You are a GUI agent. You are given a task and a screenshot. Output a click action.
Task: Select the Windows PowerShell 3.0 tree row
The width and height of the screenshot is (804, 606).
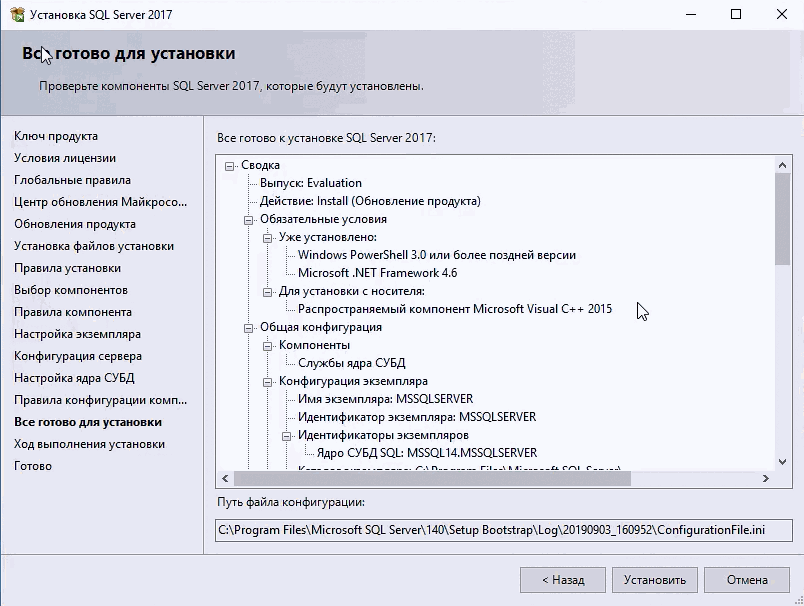[437, 255]
